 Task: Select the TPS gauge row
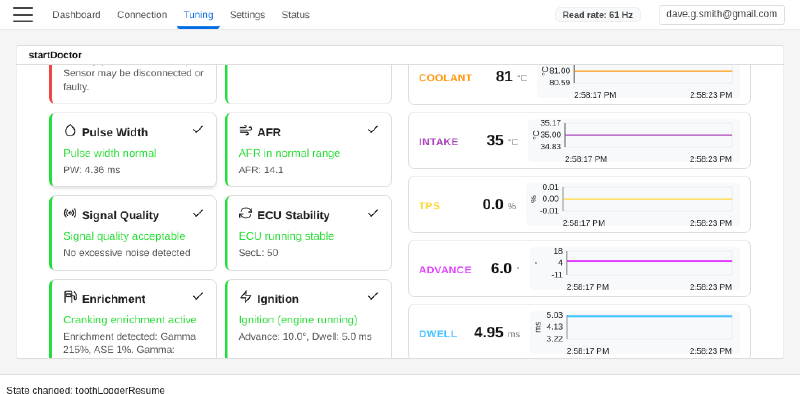click(x=580, y=205)
